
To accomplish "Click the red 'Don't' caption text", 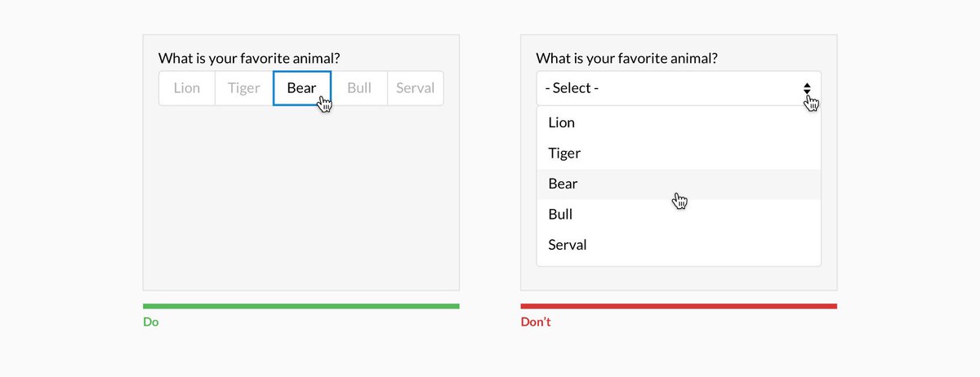I will click(x=536, y=322).
